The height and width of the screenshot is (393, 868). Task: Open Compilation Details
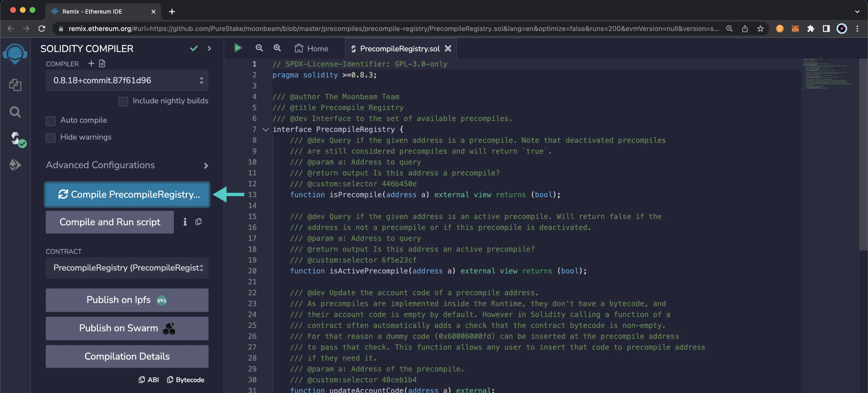point(127,356)
